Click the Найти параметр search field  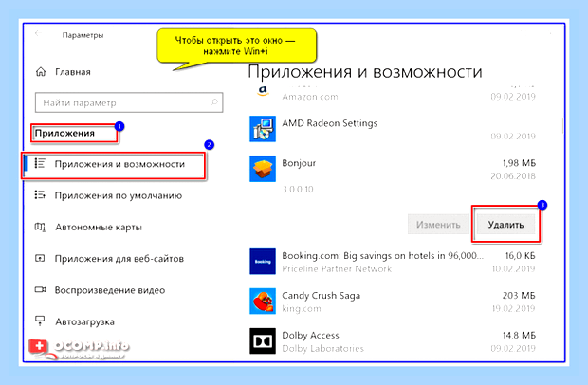[129, 102]
